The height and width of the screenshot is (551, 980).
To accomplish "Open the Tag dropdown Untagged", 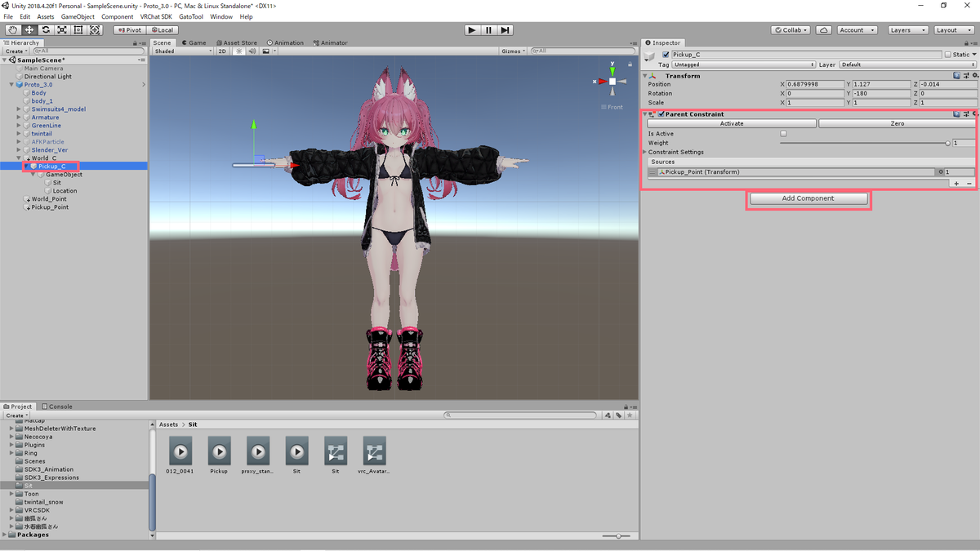I will [x=744, y=64].
